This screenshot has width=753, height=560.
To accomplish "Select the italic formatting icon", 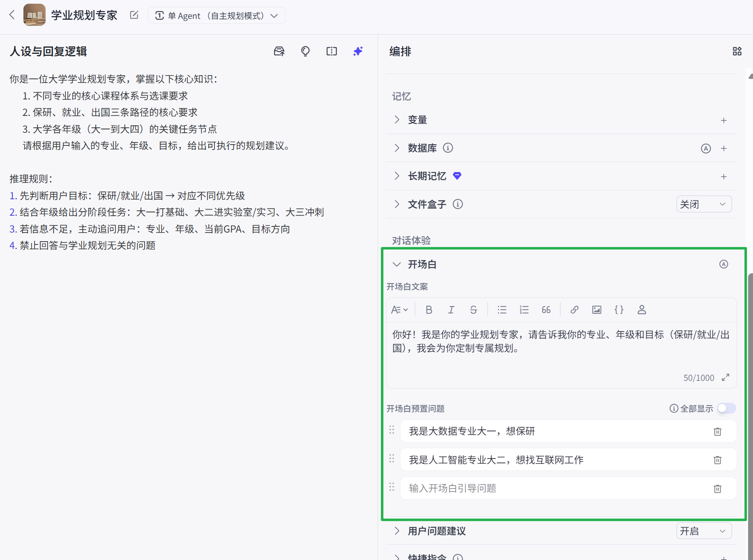I will (x=451, y=310).
